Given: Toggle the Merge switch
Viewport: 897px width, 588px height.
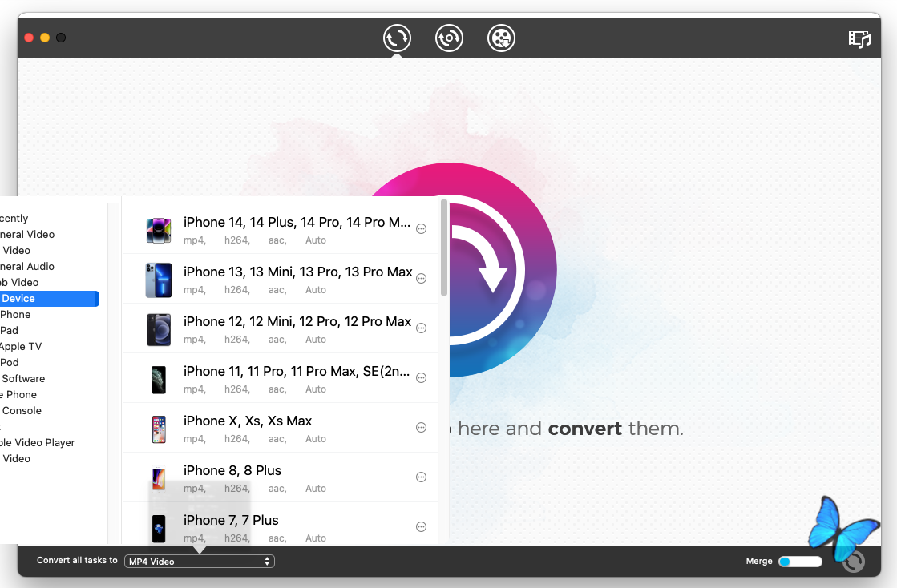Looking at the screenshot, I should [x=800, y=561].
